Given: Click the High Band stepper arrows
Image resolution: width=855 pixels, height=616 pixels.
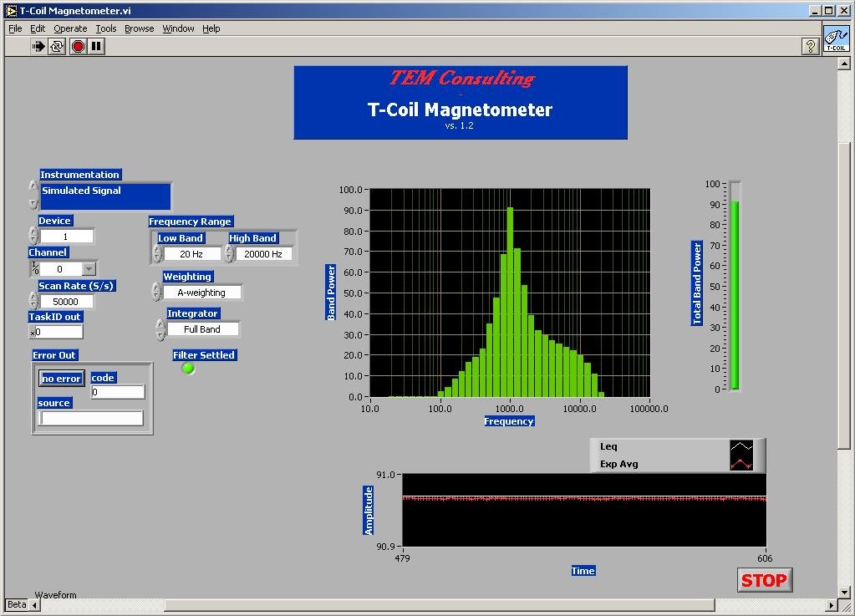Looking at the screenshot, I should pos(229,253).
